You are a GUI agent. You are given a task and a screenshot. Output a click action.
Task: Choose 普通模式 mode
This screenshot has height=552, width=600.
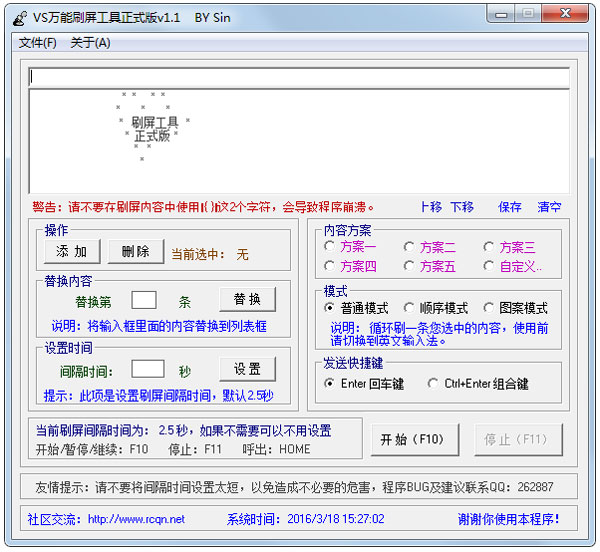[356, 308]
